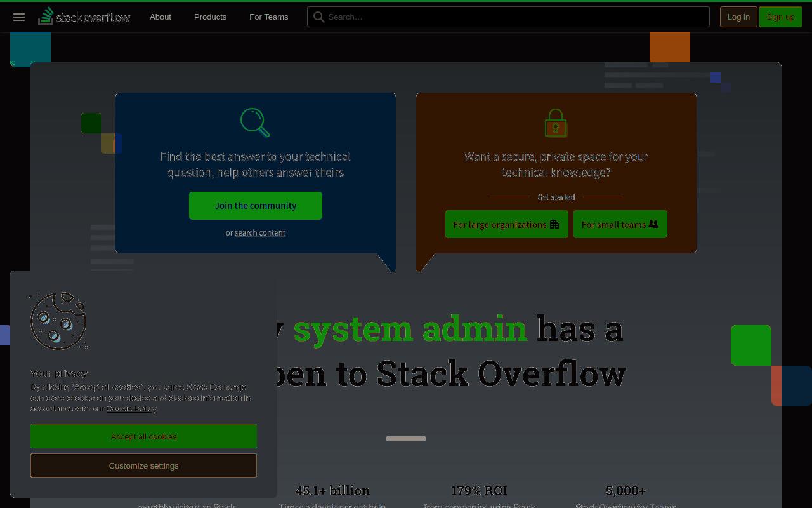
Task: Open the About menu item
Action: pyautogui.click(x=160, y=17)
